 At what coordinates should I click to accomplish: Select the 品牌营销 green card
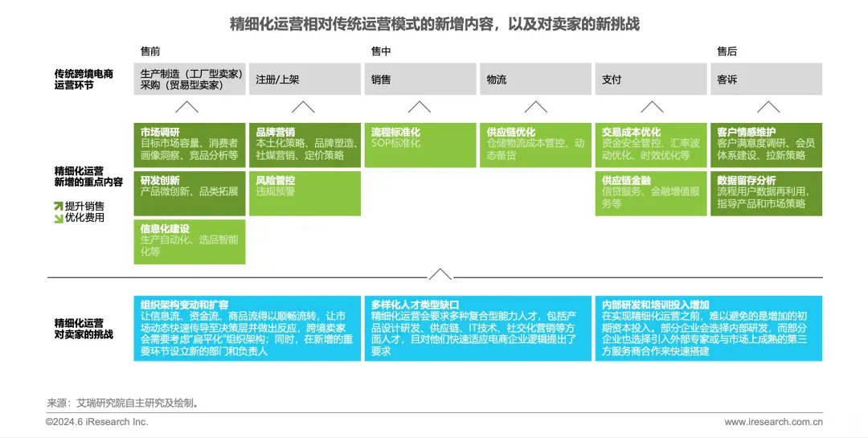305,145
